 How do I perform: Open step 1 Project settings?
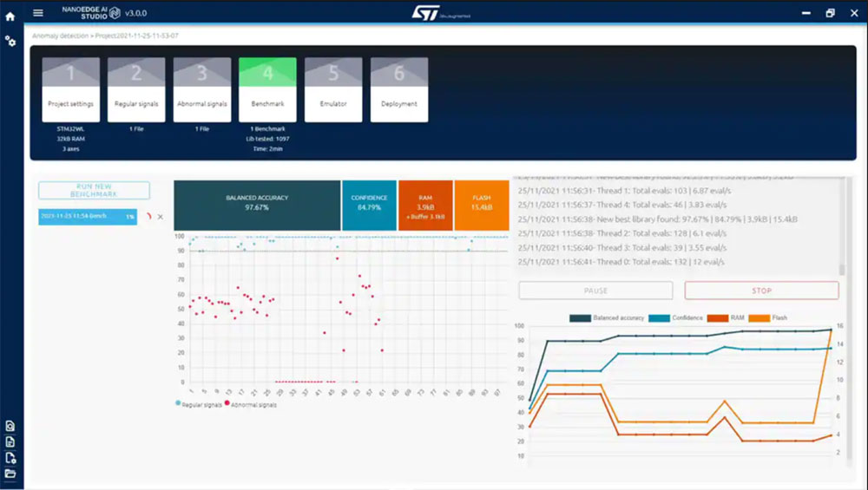click(x=71, y=89)
